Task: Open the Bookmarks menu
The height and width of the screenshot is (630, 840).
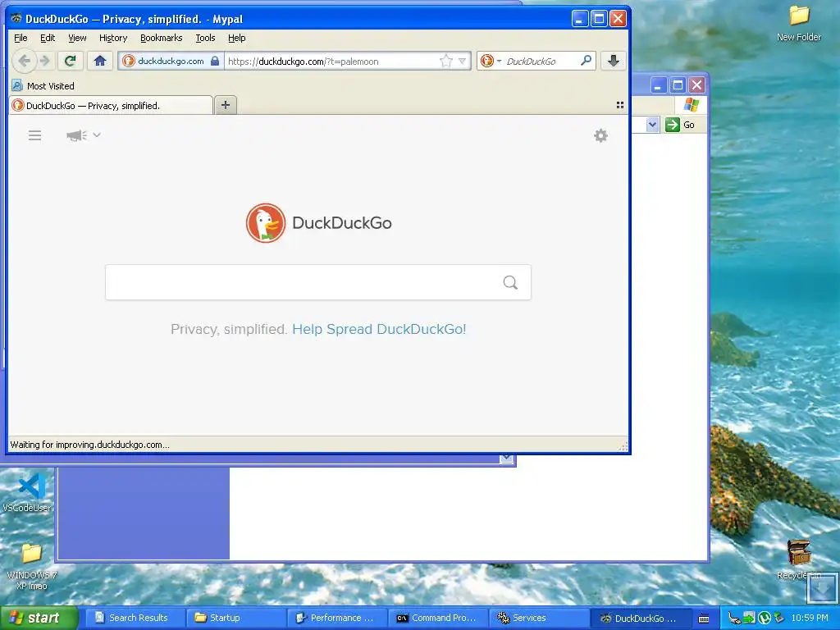Action: tap(162, 38)
